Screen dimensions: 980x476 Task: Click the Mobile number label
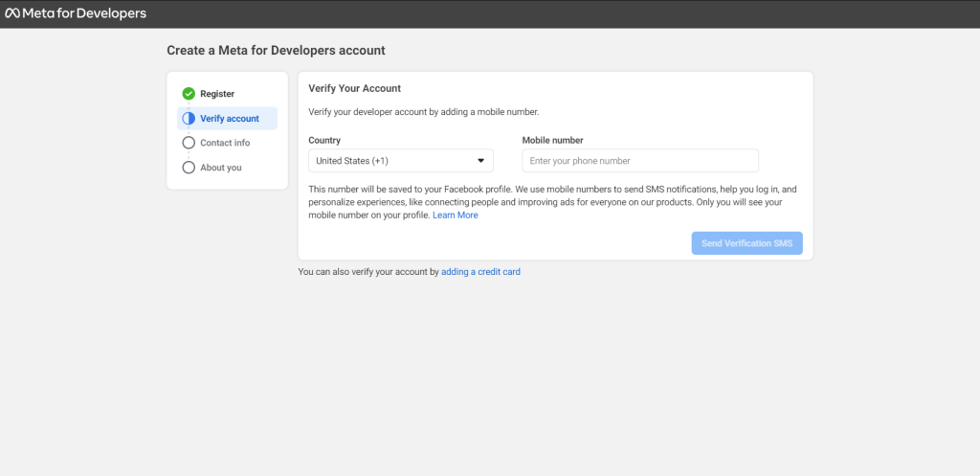tap(552, 140)
